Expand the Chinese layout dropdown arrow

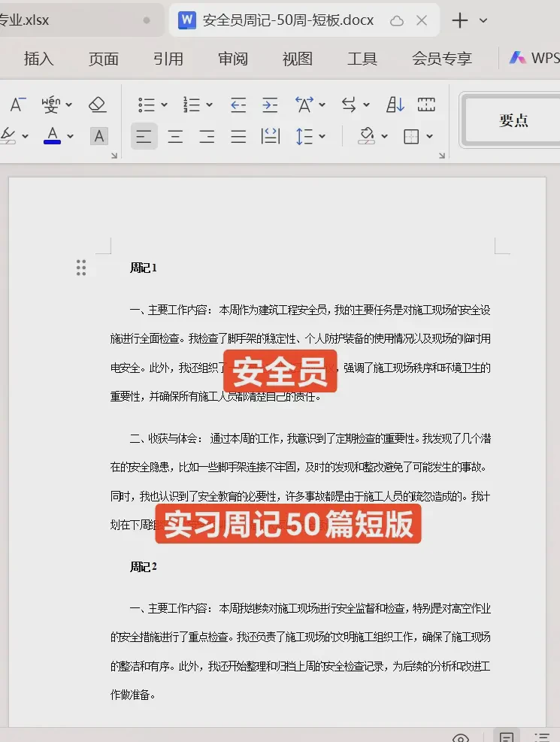click(322, 104)
